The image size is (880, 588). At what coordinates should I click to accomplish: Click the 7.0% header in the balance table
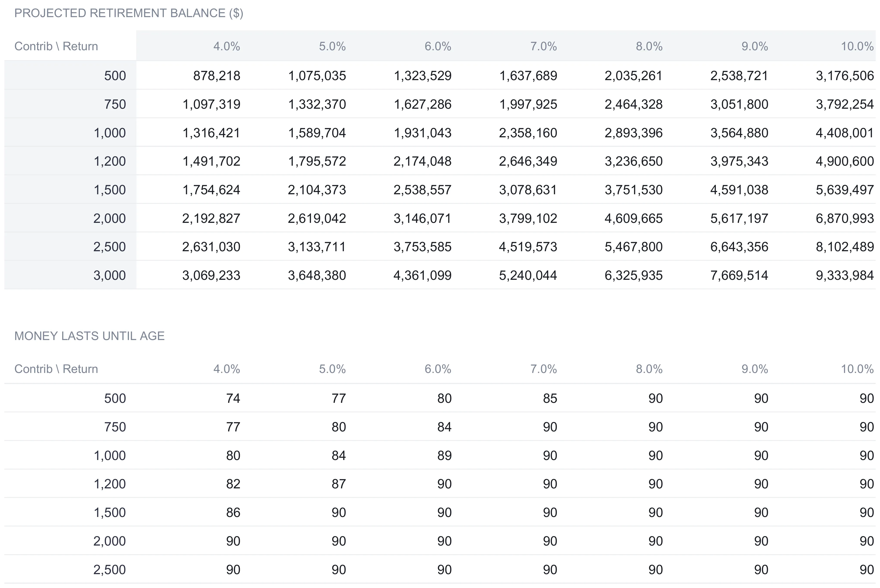pyautogui.click(x=543, y=46)
